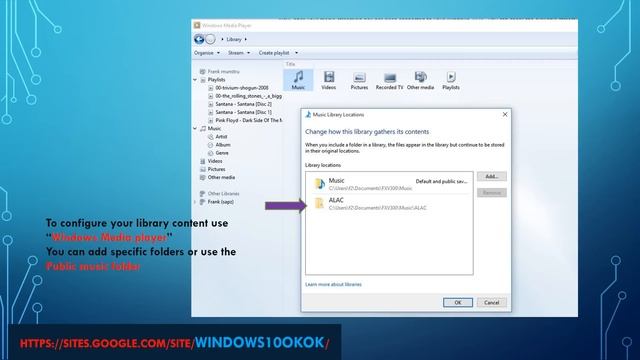Image resolution: width=640 pixels, height=360 pixels.
Task: Click the Add... button in the dialog
Action: 492,176
